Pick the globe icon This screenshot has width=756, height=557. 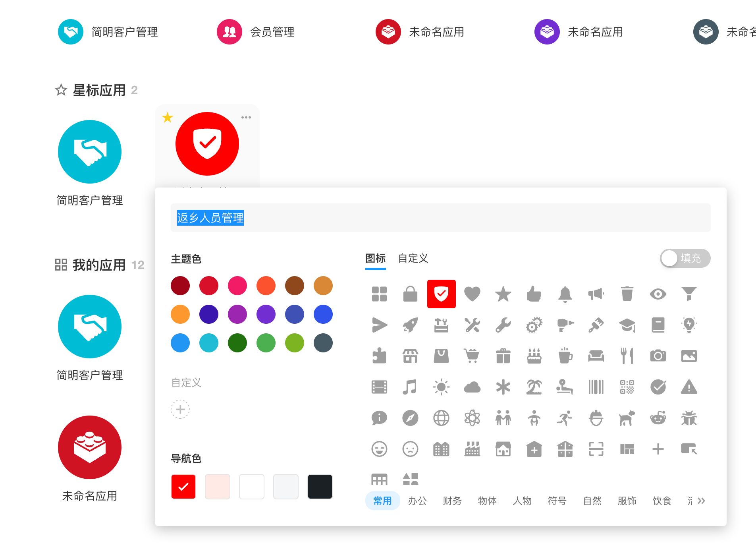[441, 418]
